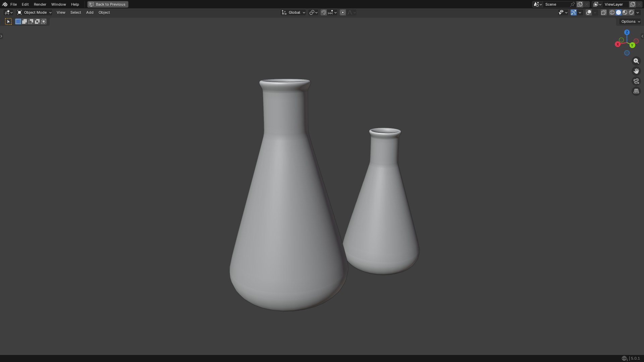
Task: Pin the scene to workspace
Action: (573, 4)
